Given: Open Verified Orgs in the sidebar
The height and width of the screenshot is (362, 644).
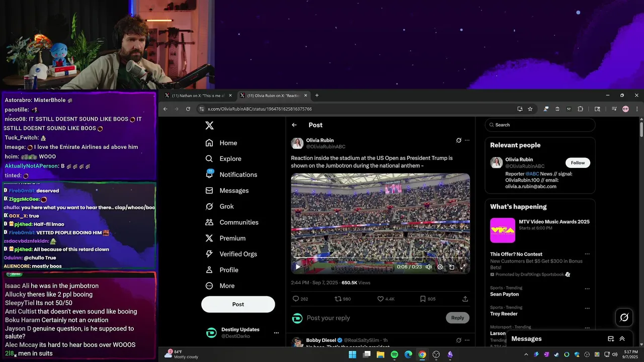Looking at the screenshot, I should pyautogui.click(x=231, y=254).
